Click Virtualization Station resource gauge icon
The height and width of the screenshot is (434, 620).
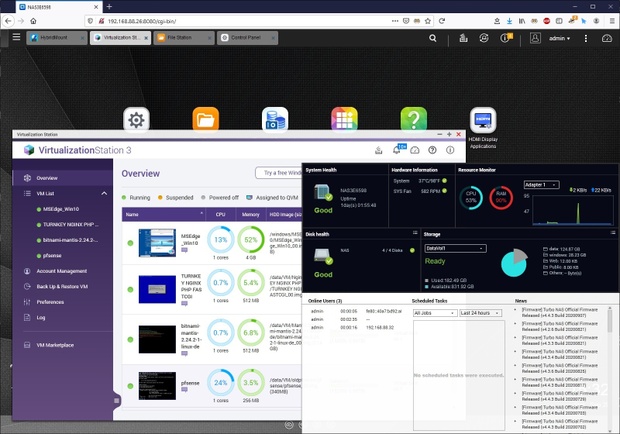pyautogui.click(x=414, y=150)
